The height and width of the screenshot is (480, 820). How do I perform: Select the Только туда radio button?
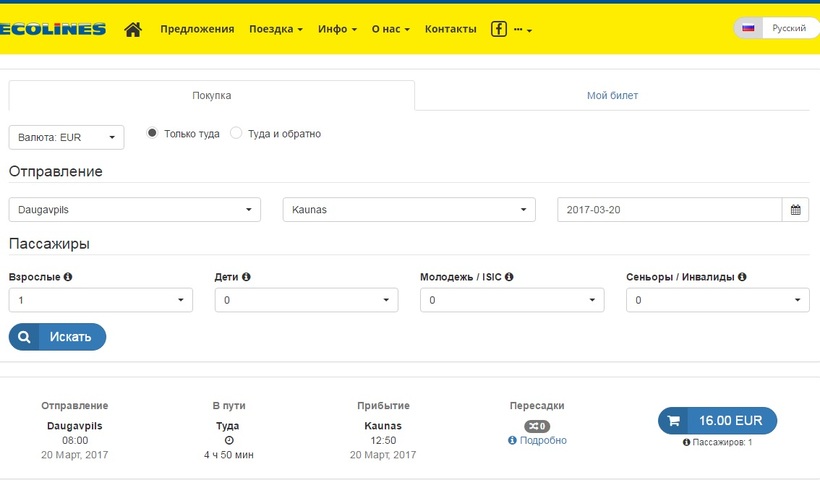(152, 133)
